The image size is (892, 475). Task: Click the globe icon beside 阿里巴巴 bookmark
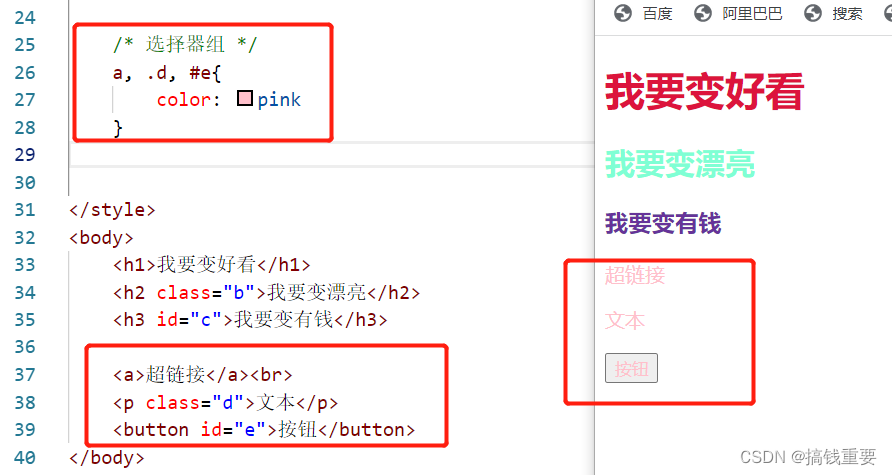(703, 13)
